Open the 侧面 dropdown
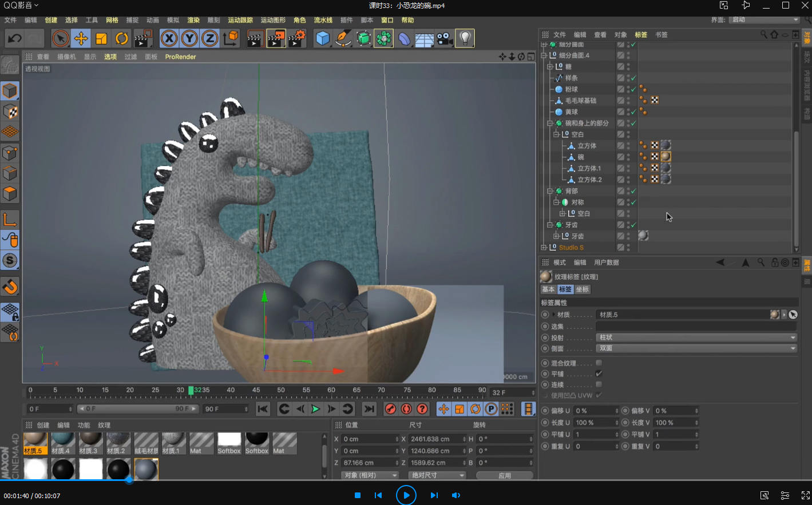Viewport: 812px width, 505px height. [x=696, y=348]
